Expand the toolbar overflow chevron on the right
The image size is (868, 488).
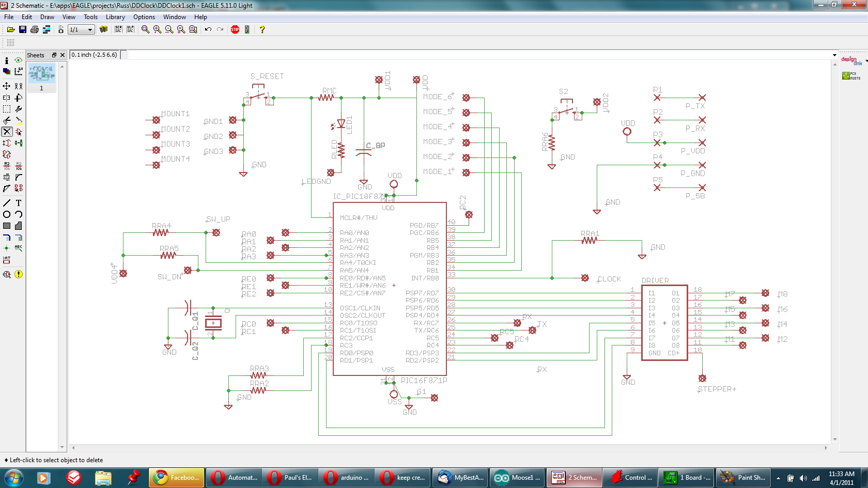pyautogui.click(x=833, y=54)
